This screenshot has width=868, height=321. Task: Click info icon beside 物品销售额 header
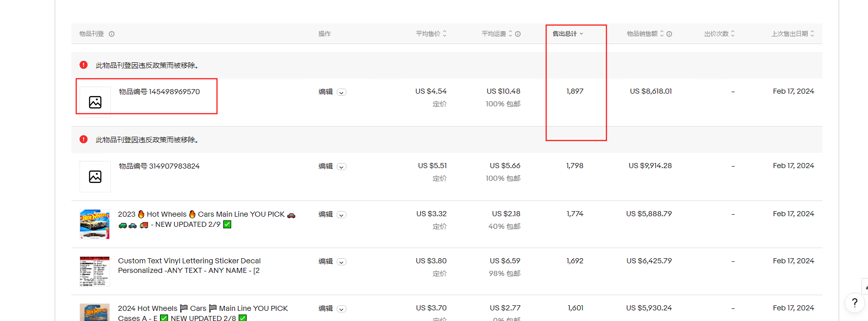669,34
